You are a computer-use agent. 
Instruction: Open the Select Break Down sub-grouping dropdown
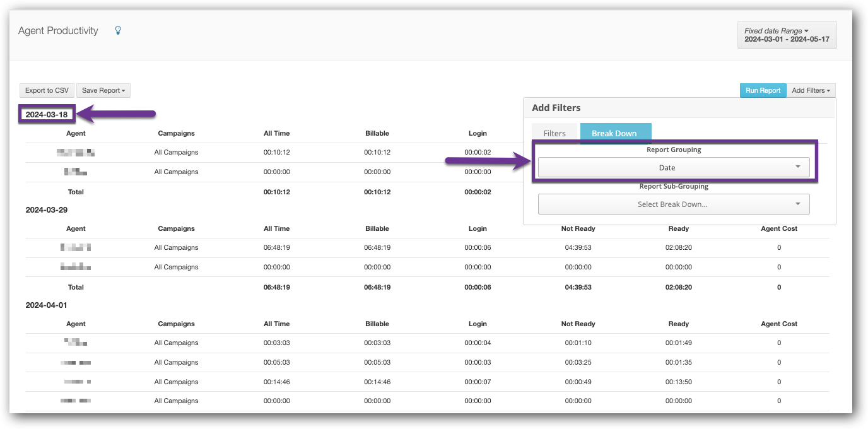point(673,204)
